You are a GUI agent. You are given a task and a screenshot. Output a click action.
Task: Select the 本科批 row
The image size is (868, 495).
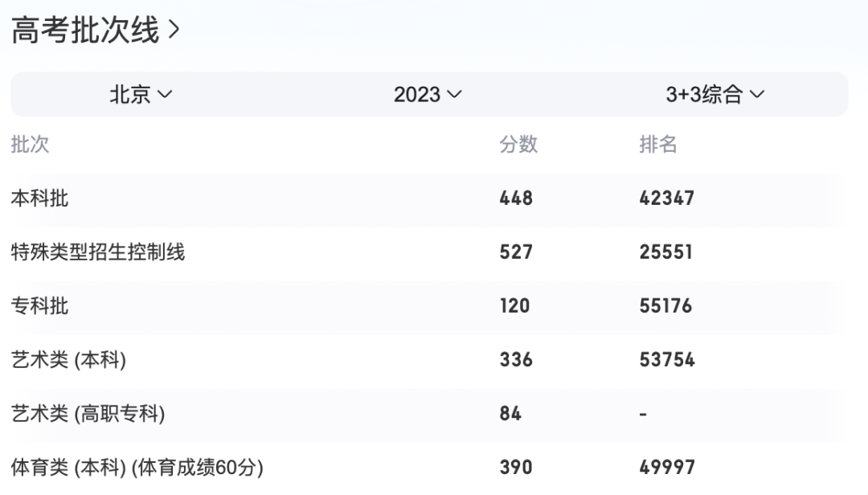(39, 198)
